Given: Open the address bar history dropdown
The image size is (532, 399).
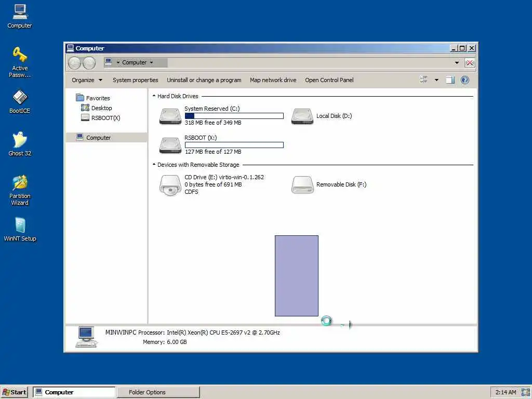Looking at the screenshot, I should [457, 63].
